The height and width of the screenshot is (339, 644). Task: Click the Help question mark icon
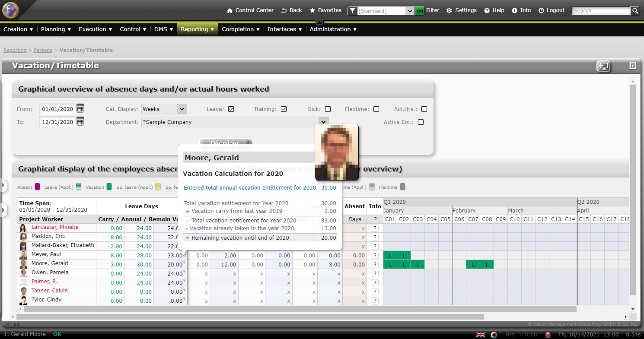(487, 10)
